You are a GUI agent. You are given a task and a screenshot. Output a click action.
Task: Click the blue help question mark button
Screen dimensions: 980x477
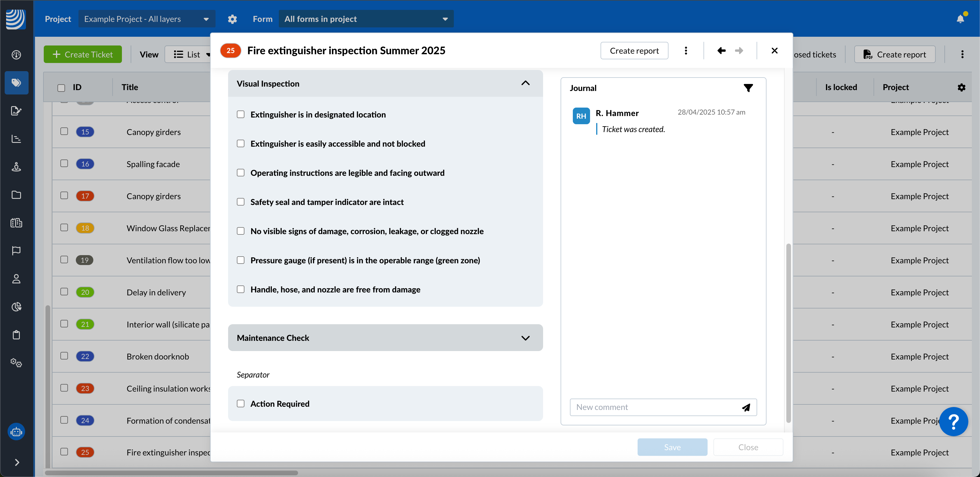(x=953, y=422)
